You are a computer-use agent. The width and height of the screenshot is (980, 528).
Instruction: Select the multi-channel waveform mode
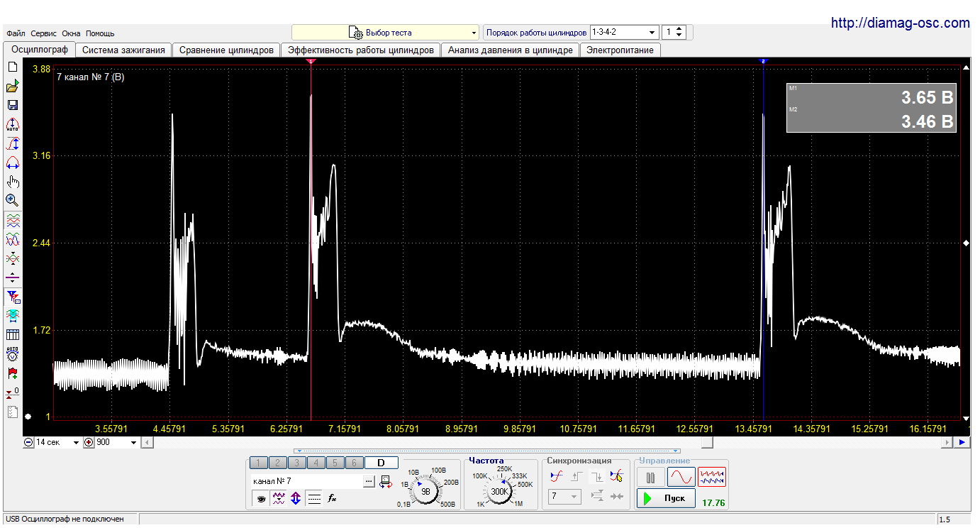(x=712, y=477)
